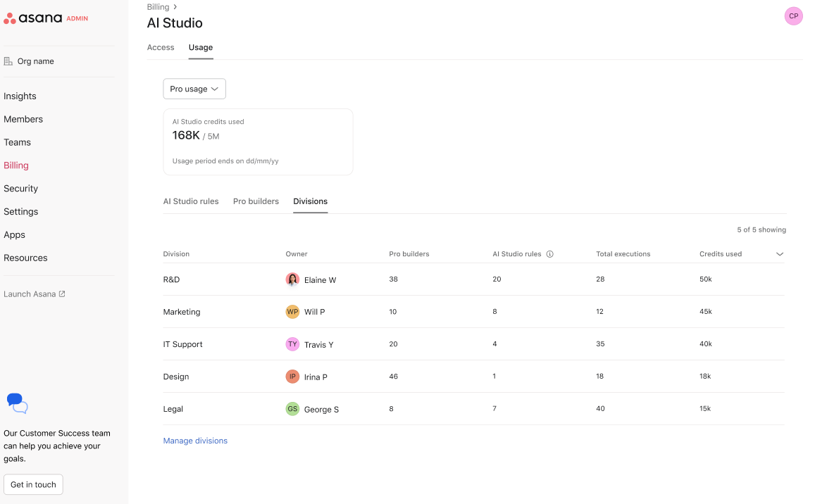
Task: Click the TY avatar for Travis Y
Action: coord(292,344)
